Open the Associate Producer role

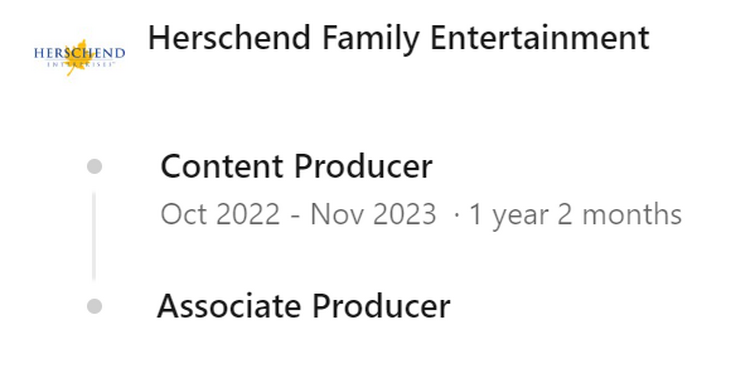coord(304,306)
